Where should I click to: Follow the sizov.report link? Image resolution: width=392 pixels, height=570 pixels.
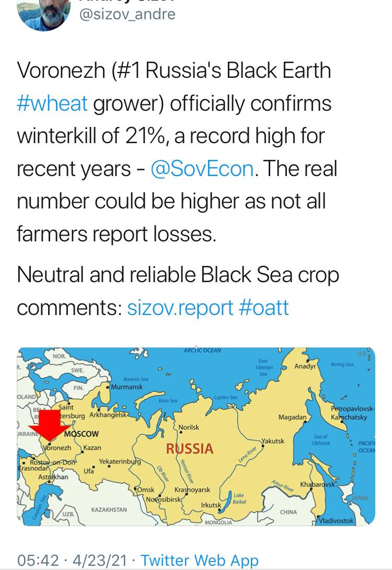[x=179, y=308]
